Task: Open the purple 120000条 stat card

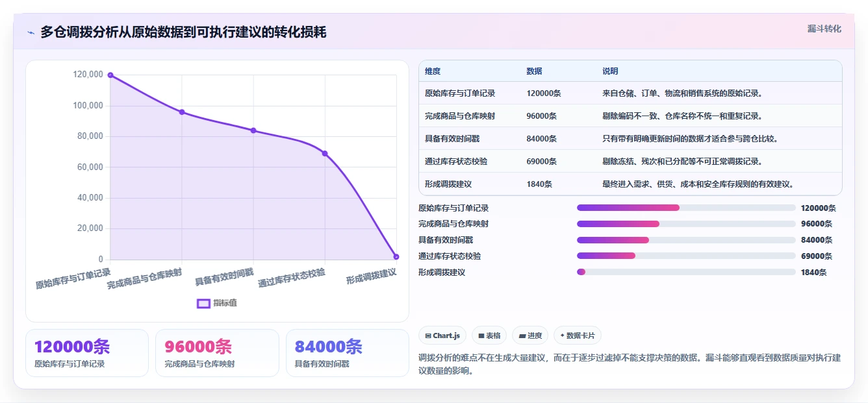Action: (x=87, y=353)
